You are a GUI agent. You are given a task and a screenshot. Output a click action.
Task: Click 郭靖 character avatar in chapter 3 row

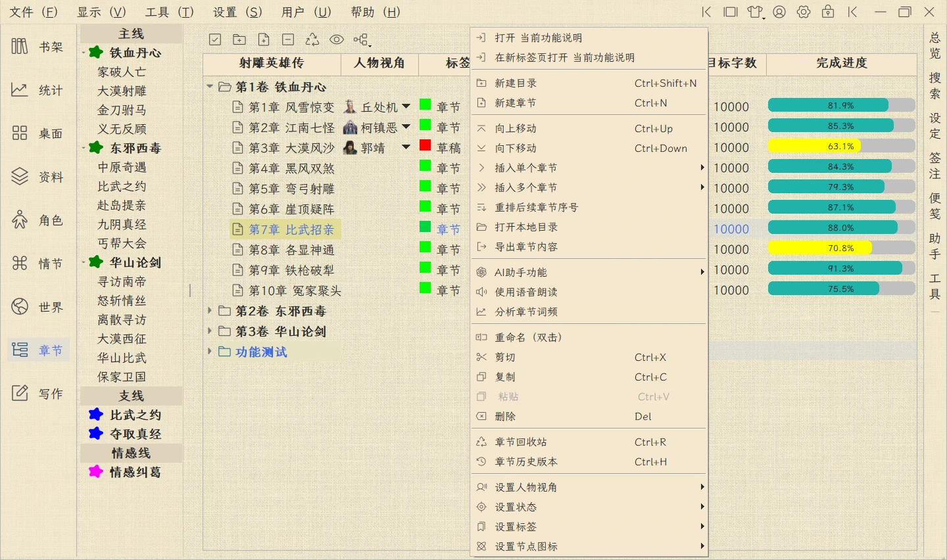[x=350, y=148]
